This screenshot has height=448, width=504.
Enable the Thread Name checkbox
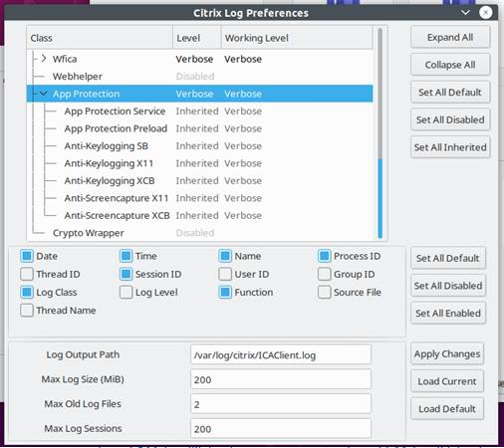[x=27, y=311]
